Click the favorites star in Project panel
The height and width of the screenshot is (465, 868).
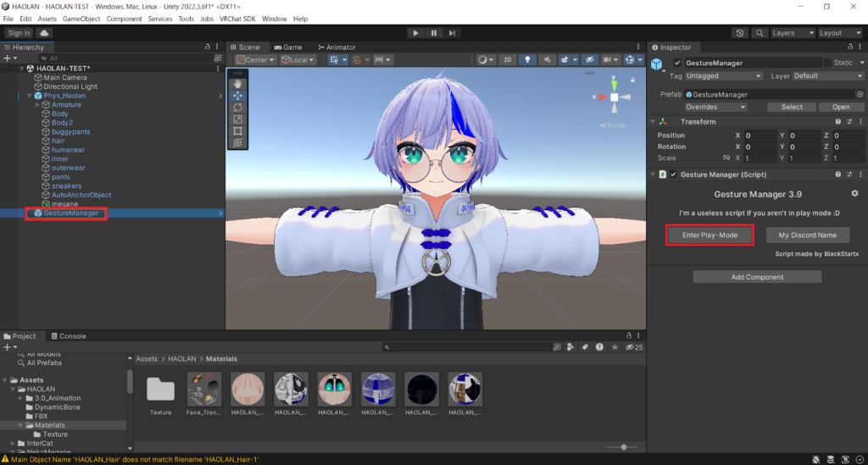pyautogui.click(x=615, y=347)
